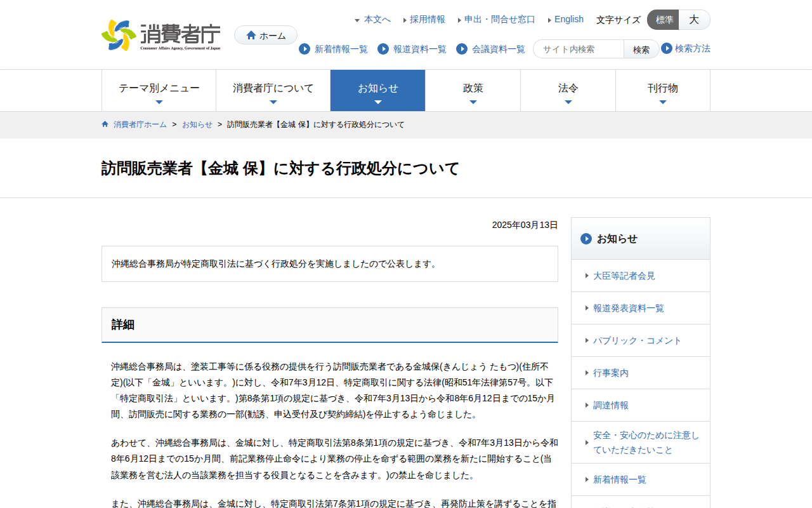
Task: Go to 消費者庁ホーム in breadcrumb
Action: point(140,124)
